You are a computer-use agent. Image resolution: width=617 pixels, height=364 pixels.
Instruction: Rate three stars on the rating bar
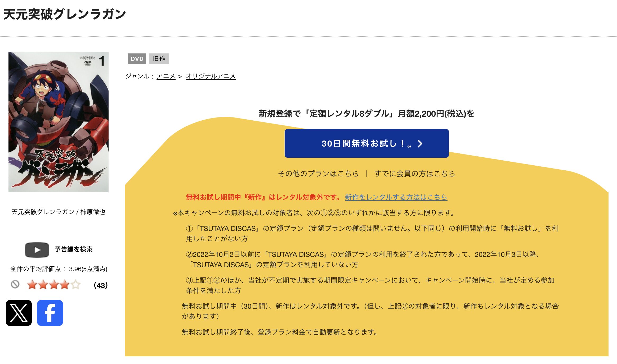54,285
